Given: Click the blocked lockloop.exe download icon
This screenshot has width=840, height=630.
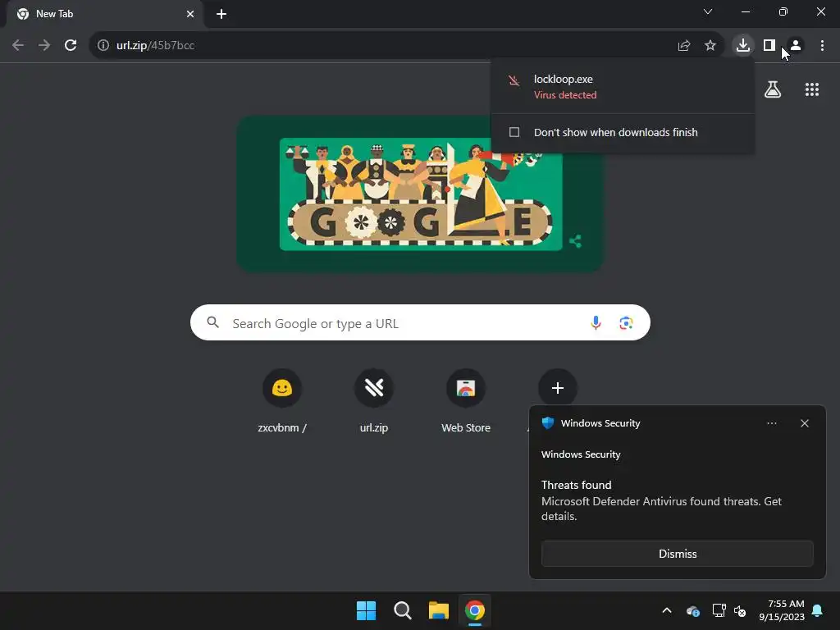Looking at the screenshot, I should tap(514, 81).
